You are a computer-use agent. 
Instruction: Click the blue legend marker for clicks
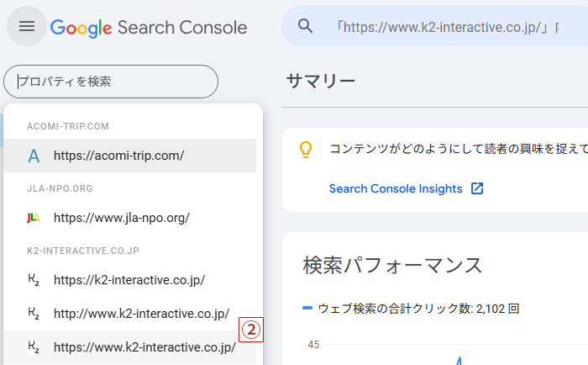click(307, 309)
